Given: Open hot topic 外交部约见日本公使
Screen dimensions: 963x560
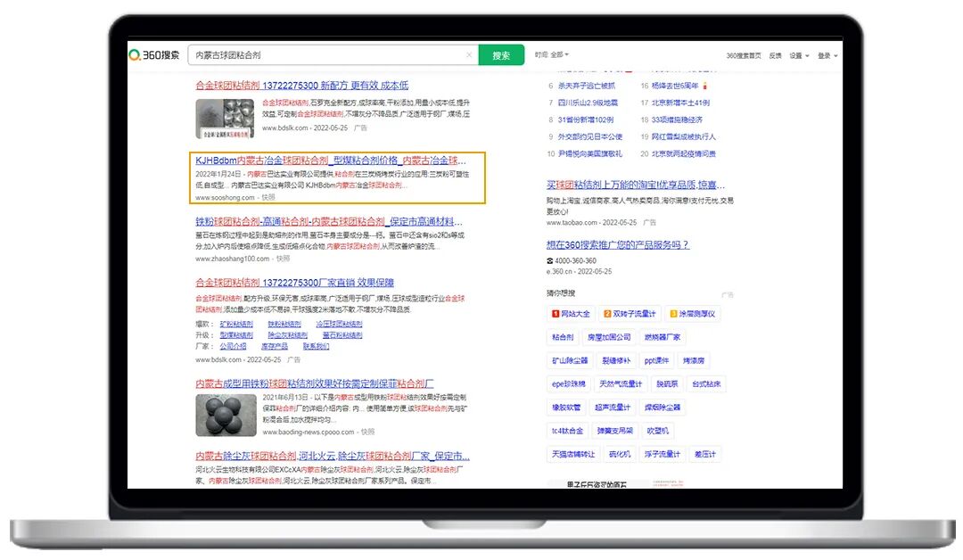Looking at the screenshot, I should click(x=590, y=136).
